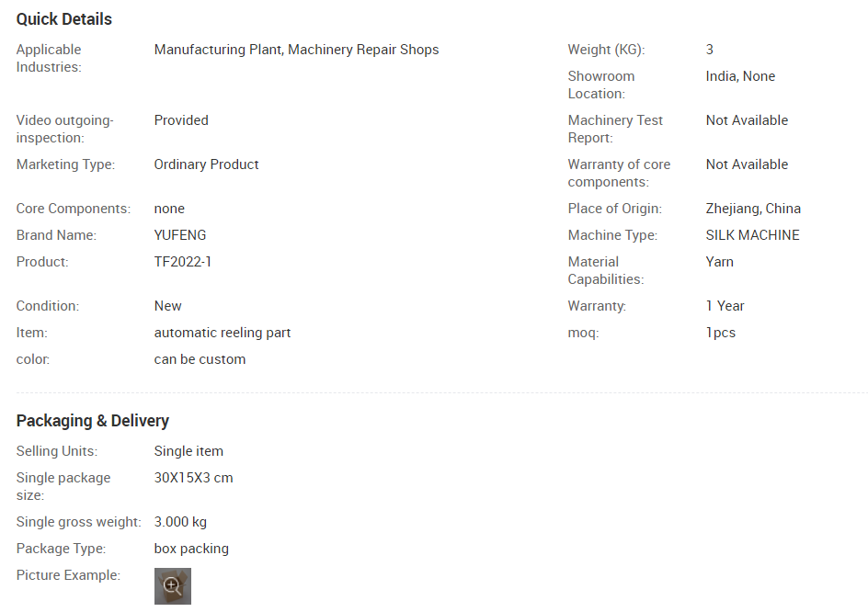Select the SILK MACHINE type value
This screenshot has width=868, height=612.
coord(752,235)
